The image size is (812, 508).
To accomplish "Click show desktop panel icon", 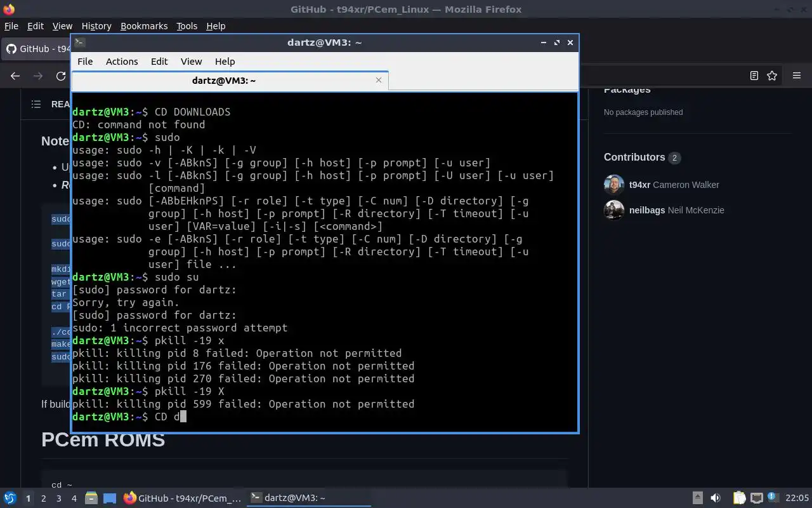I will pyautogui.click(x=110, y=498).
